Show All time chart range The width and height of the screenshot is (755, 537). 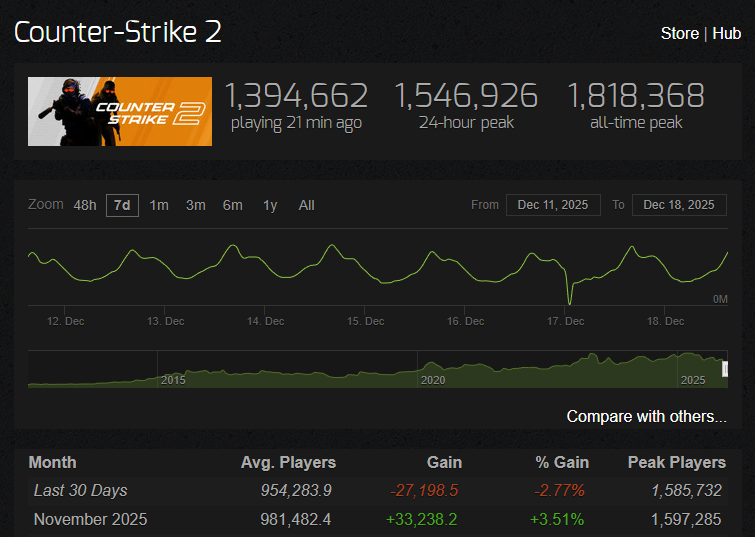[x=306, y=206]
